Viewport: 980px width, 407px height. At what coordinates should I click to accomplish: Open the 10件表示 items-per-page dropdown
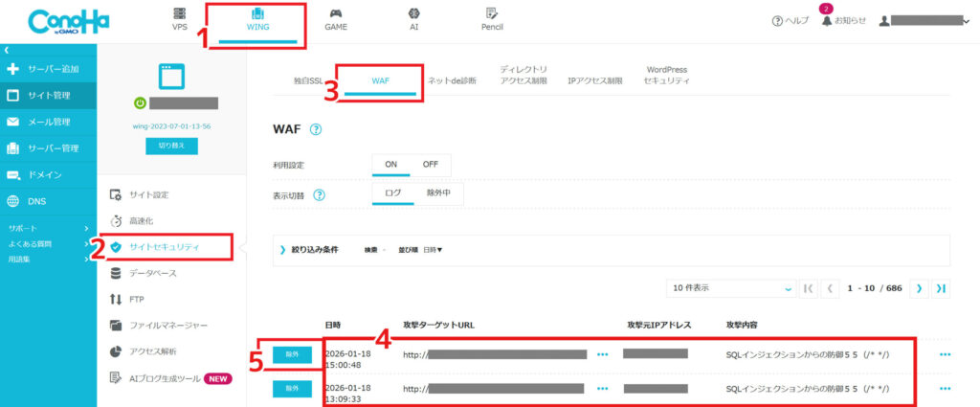(x=731, y=288)
